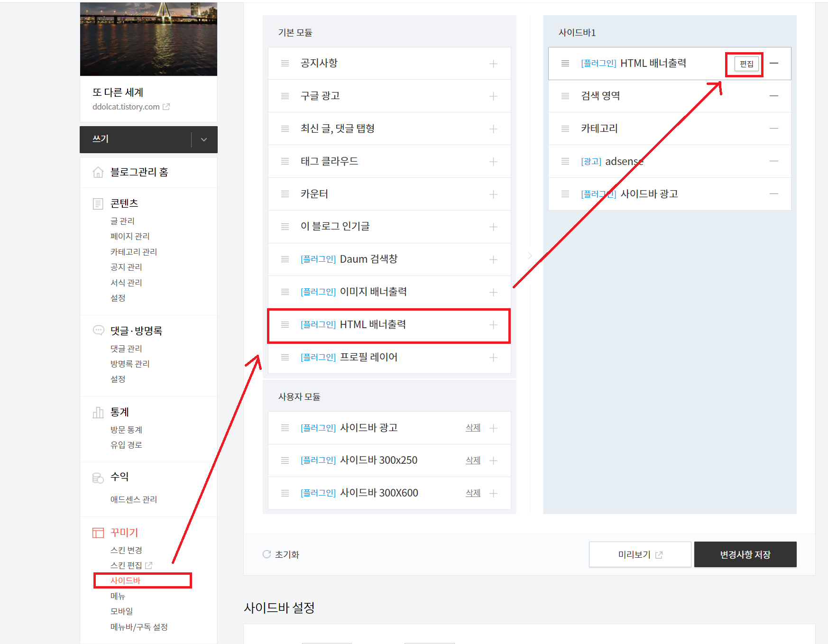The width and height of the screenshot is (828, 644).
Task: Click 삭제 link for 사이드바 300x250
Action: coord(473,460)
